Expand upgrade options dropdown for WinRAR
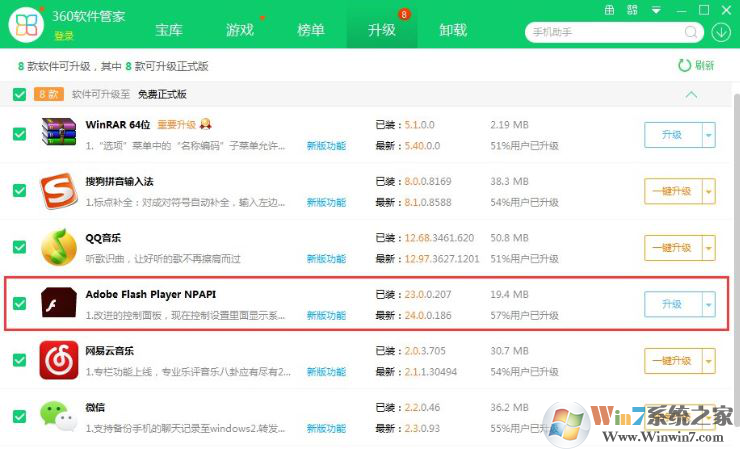This screenshot has height=451, width=740. click(708, 135)
